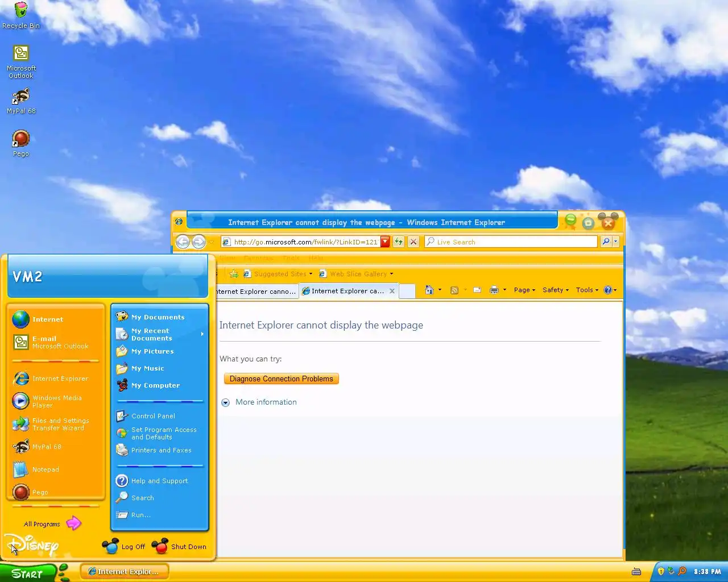
Task: Open the Run... dialog
Action: pos(160,515)
